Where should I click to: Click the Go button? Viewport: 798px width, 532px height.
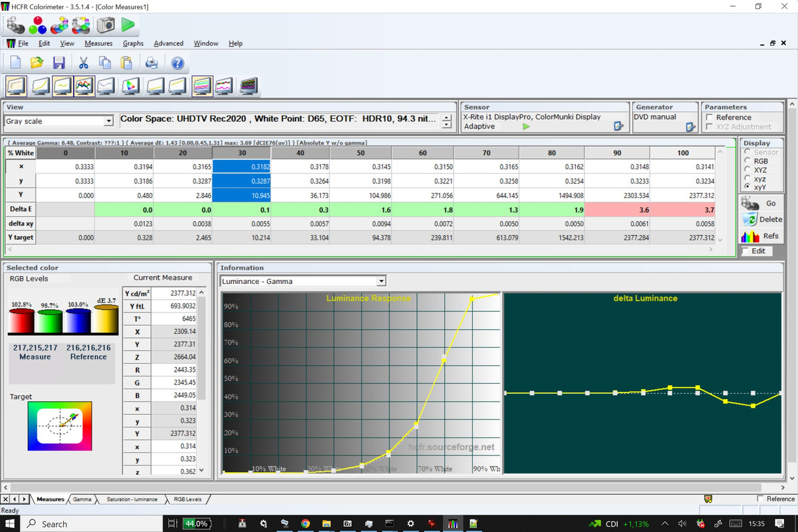(761, 203)
